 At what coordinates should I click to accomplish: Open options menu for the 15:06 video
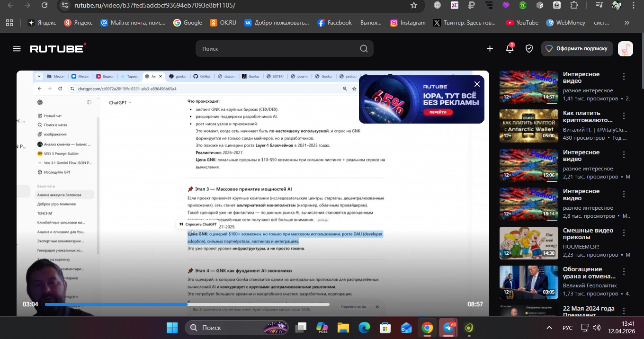point(624,155)
